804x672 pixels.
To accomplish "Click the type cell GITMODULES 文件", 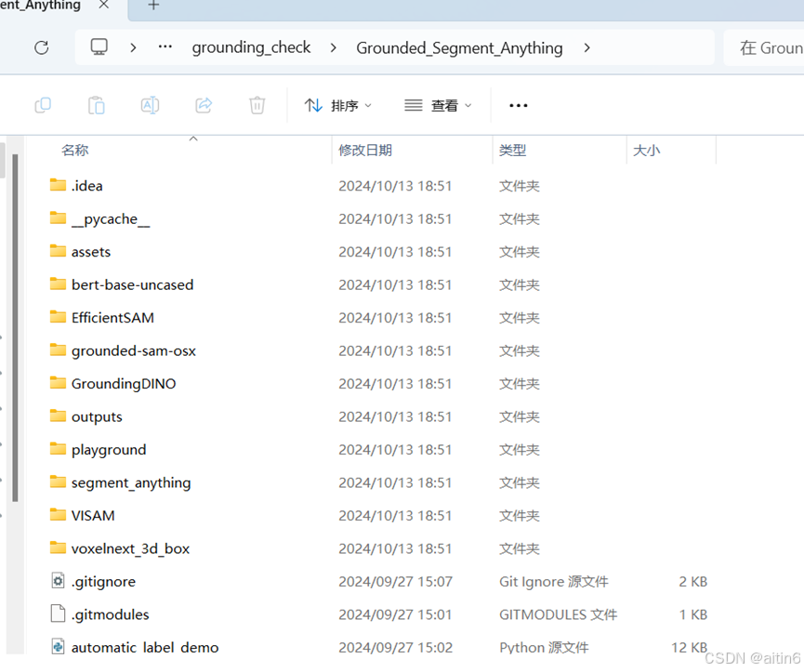I will pos(559,614).
